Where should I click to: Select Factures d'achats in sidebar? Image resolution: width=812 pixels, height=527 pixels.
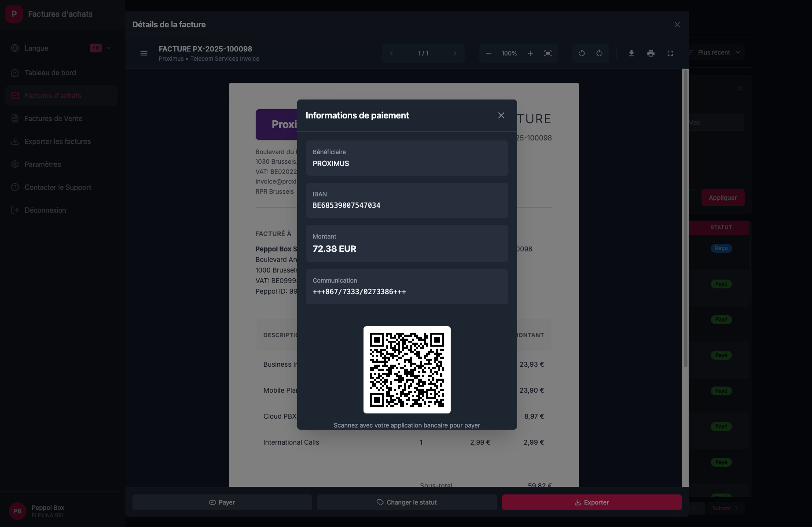pos(62,96)
